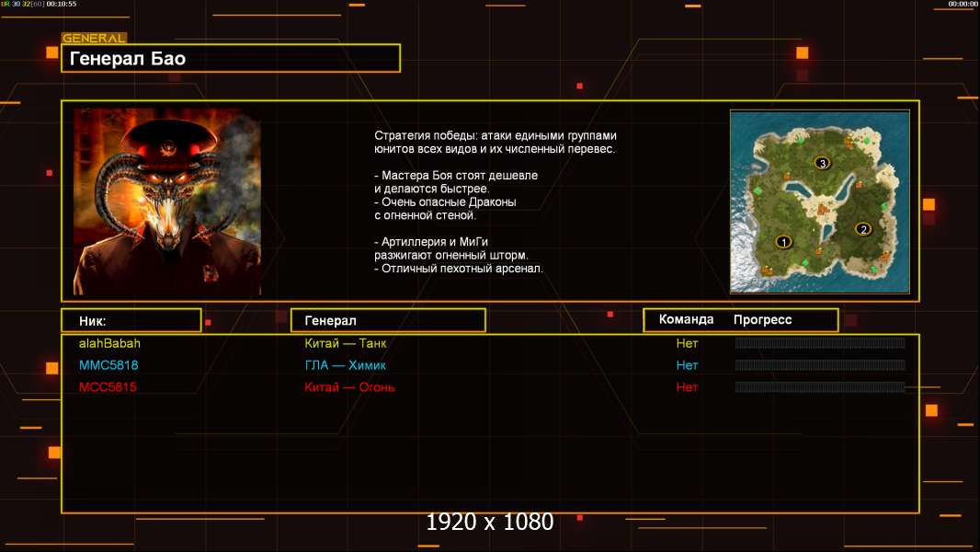Select start position 3 on the map
The width and height of the screenshot is (980, 552).
[823, 163]
